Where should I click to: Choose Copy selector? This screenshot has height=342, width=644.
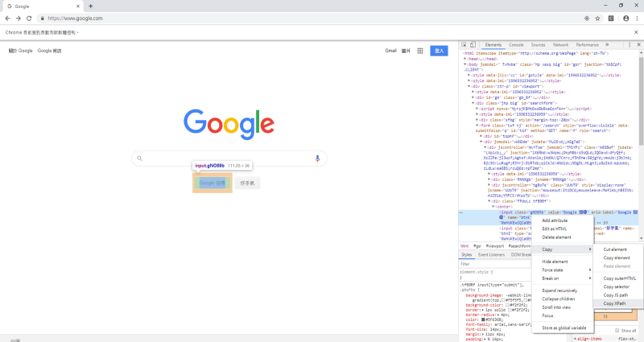point(617,286)
